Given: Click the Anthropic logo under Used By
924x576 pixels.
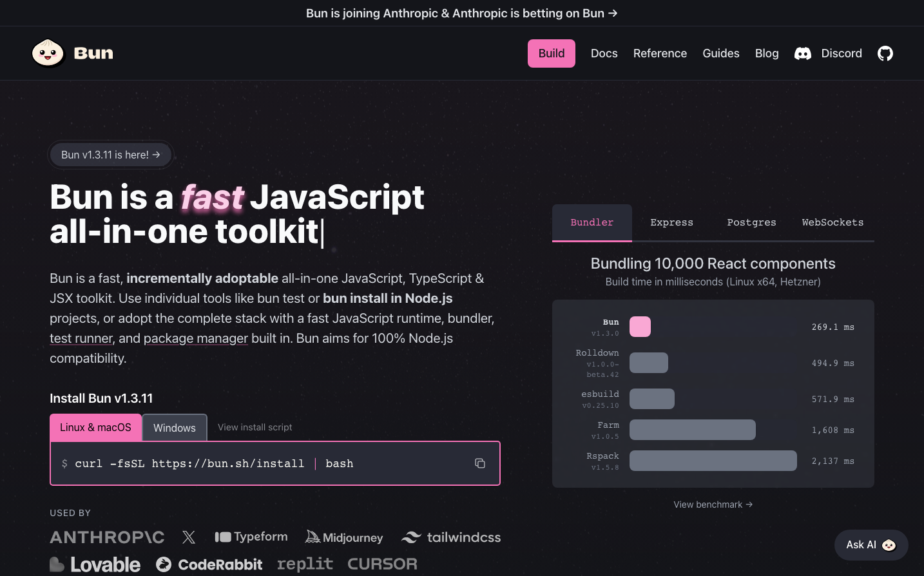Looking at the screenshot, I should point(107,537).
